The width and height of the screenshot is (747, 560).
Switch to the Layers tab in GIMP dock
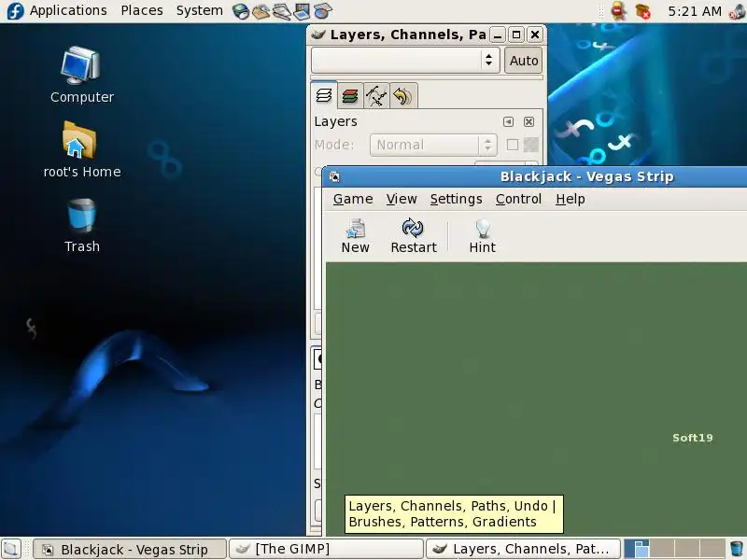(x=324, y=95)
